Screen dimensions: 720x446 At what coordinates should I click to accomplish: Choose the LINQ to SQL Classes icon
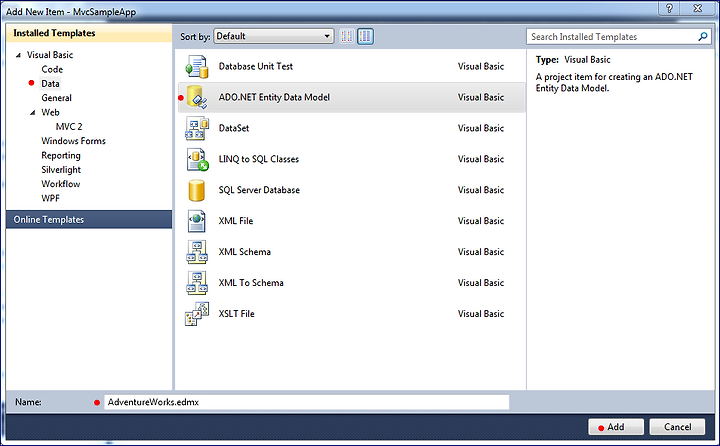click(x=197, y=159)
